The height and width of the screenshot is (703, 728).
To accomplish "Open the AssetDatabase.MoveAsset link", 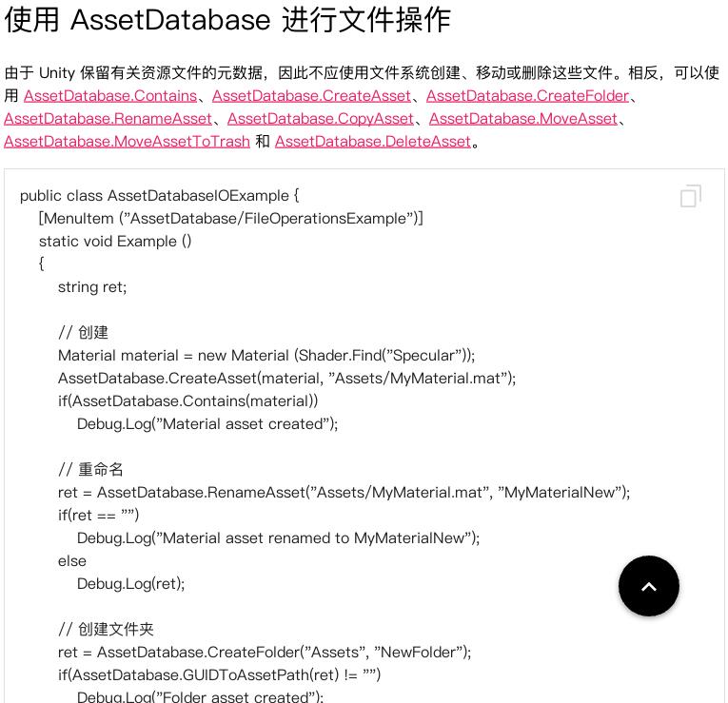I will tap(523, 119).
